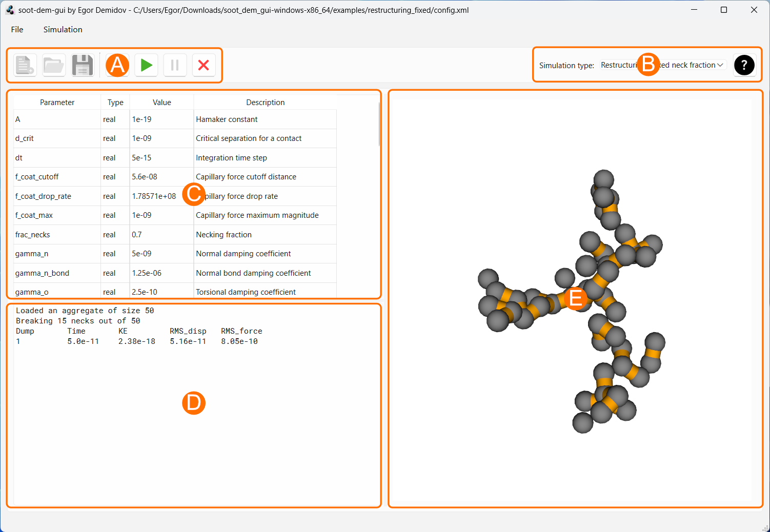Click the 'real' type cell in d_crit row
770x532 pixels.
click(x=115, y=138)
